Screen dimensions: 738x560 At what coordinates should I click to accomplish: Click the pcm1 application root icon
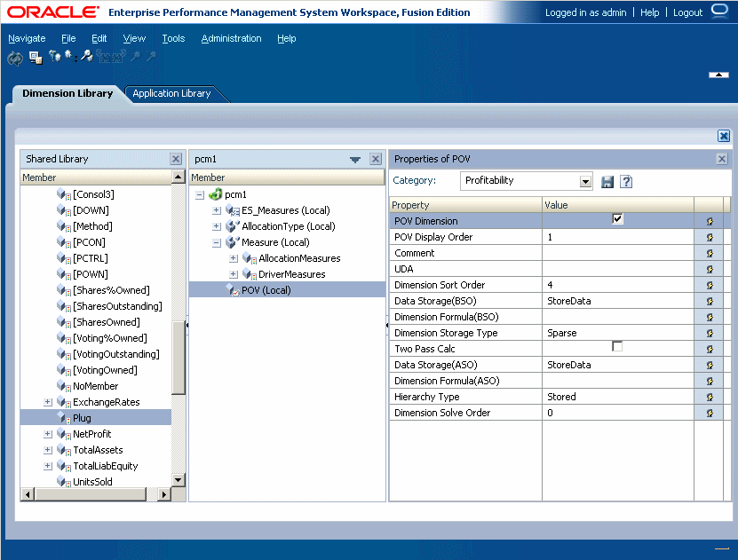[216, 193]
